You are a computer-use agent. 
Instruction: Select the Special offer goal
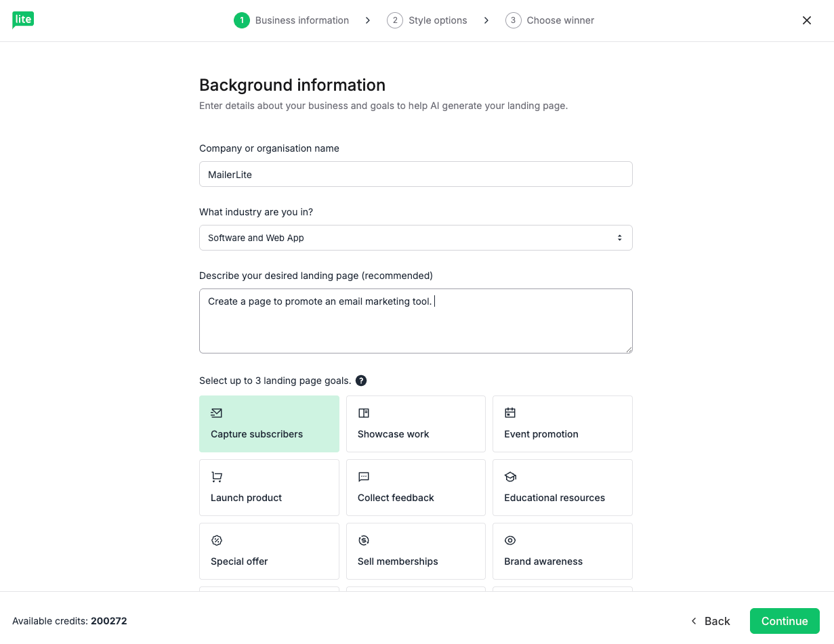point(269,551)
